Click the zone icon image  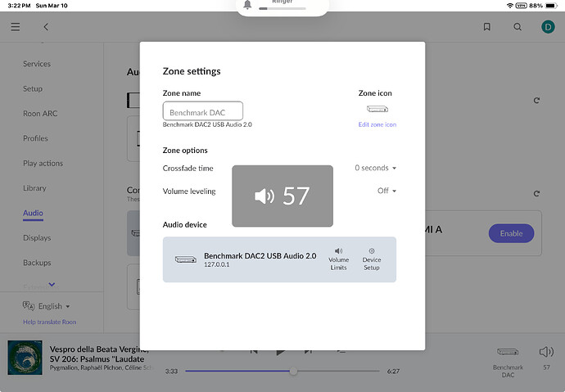coord(377,109)
